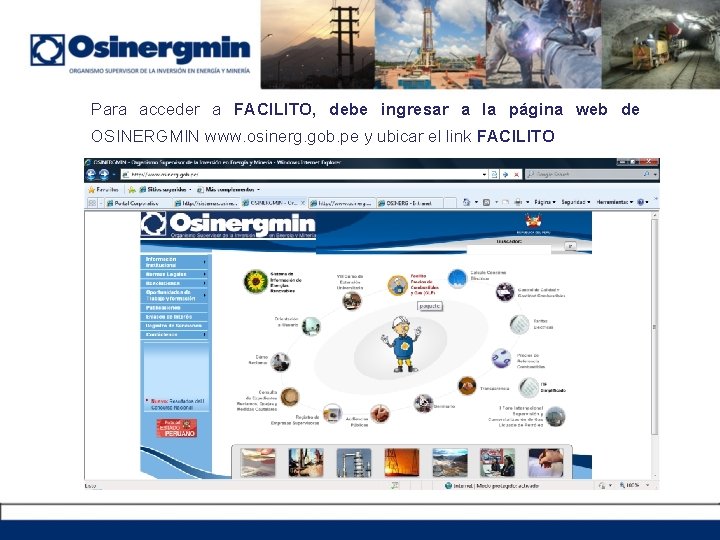720x540 pixels.
Task: Click the browser Home icon
Action: pyautogui.click(x=467, y=202)
